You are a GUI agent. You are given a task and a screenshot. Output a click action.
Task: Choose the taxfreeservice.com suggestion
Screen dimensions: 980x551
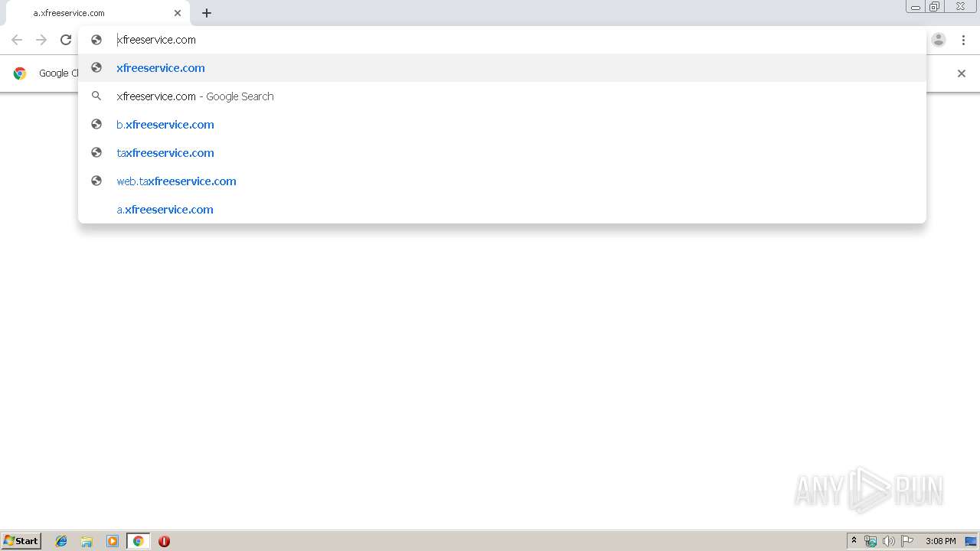click(x=502, y=153)
